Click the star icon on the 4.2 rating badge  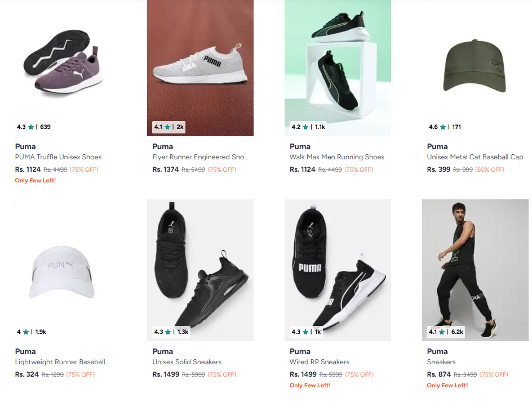click(305, 127)
